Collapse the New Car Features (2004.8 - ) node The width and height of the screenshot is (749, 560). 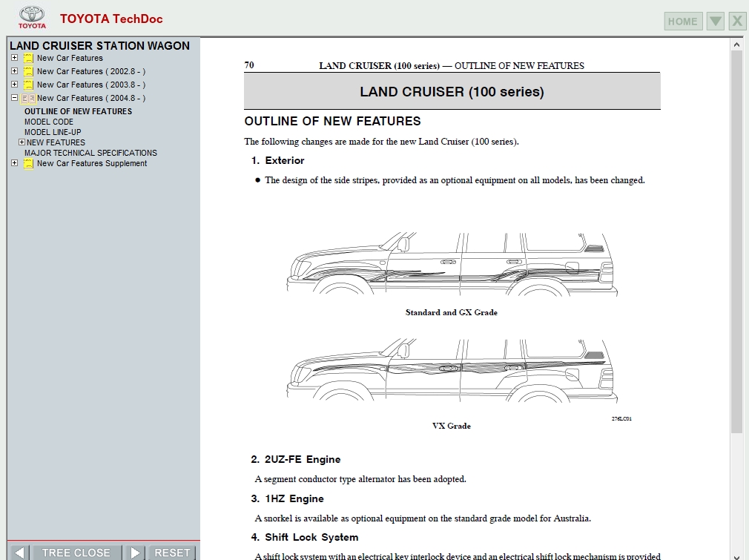14,98
